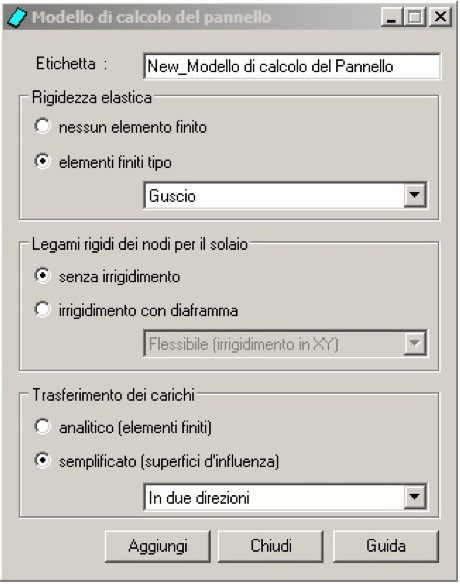The width and height of the screenshot is (460, 584).
Task: Click the Etichetta text field
Action: click(292, 66)
